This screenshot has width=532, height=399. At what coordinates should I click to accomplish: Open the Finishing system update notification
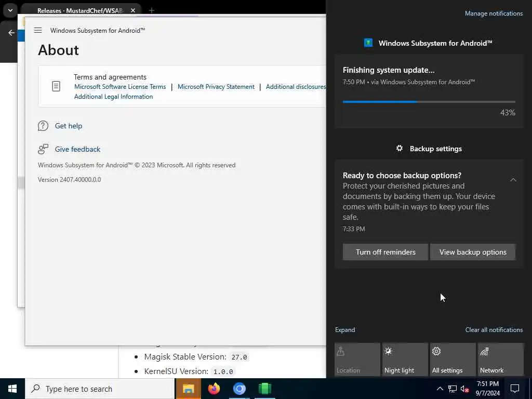pos(429,90)
